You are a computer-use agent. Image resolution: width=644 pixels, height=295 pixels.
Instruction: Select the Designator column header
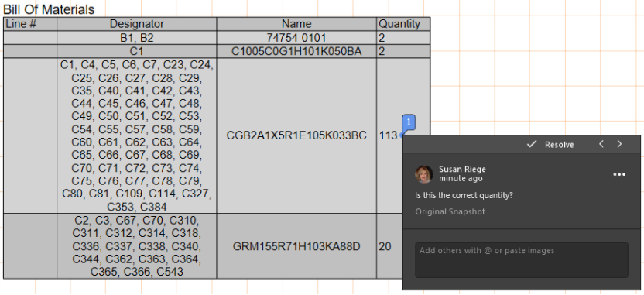pos(137,24)
